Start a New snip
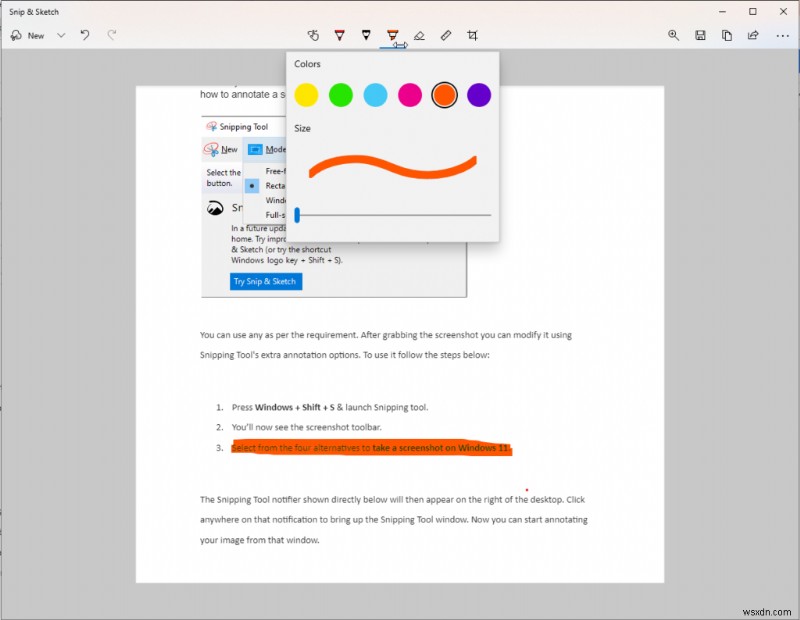Image resolution: width=800 pixels, height=620 pixels. coord(30,35)
